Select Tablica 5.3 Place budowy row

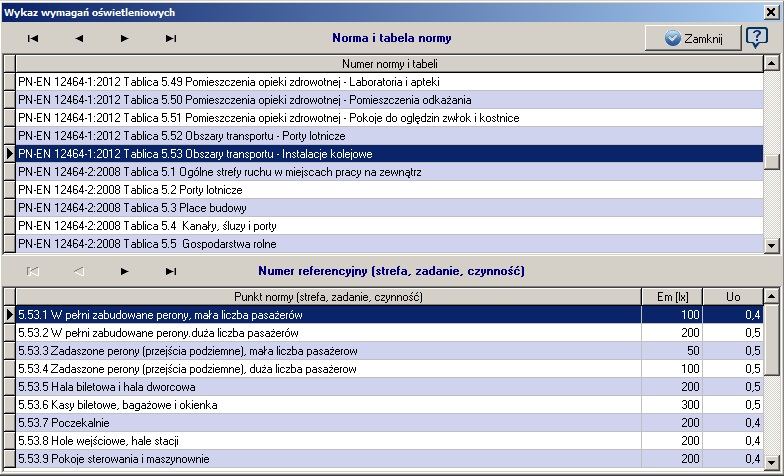point(390,208)
